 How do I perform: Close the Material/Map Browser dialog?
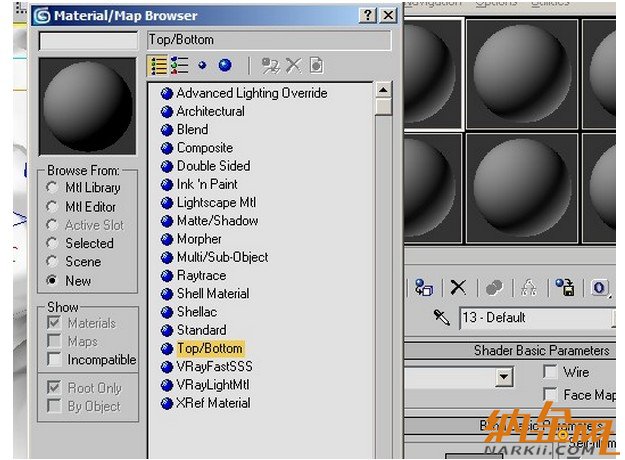[388, 16]
